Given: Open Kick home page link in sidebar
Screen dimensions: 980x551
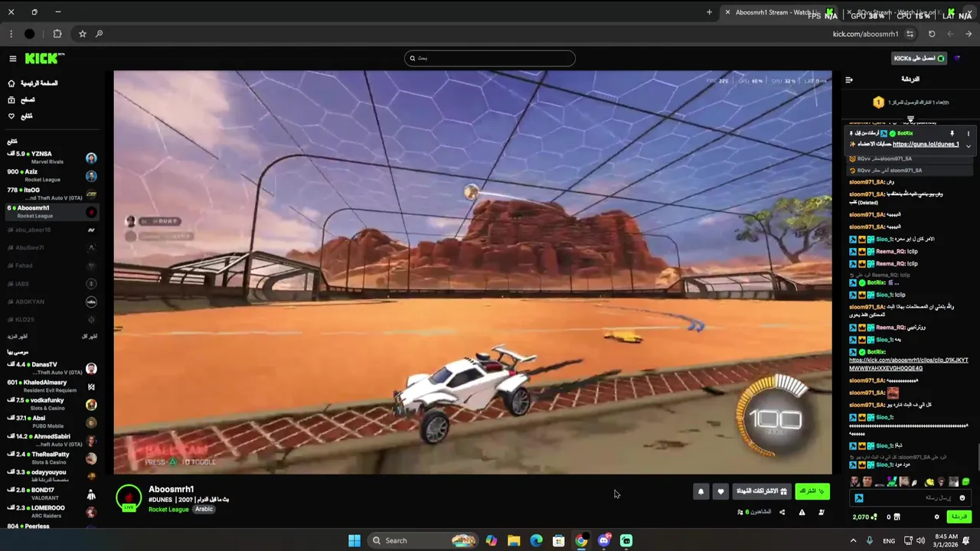Looking at the screenshot, I should [32, 83].
